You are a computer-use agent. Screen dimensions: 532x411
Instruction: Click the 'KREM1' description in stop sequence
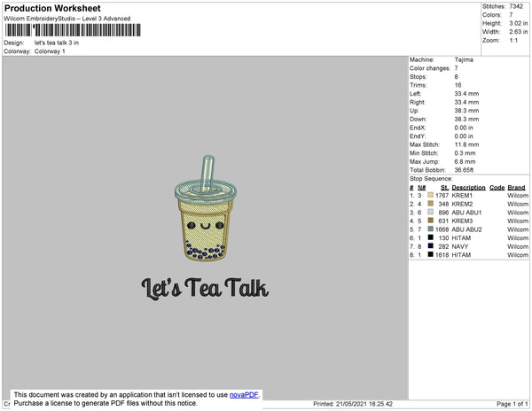coord(462,196)
